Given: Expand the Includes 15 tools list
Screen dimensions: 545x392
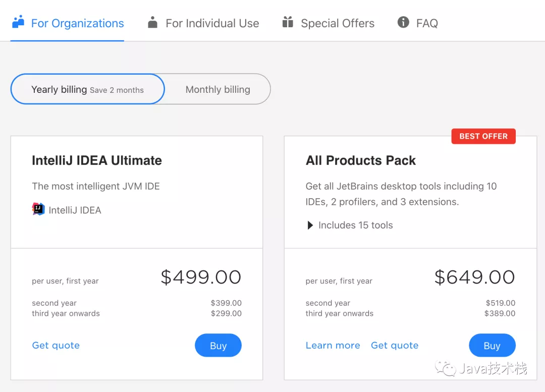Looking at the screenshot, I should tap(355, 225).
